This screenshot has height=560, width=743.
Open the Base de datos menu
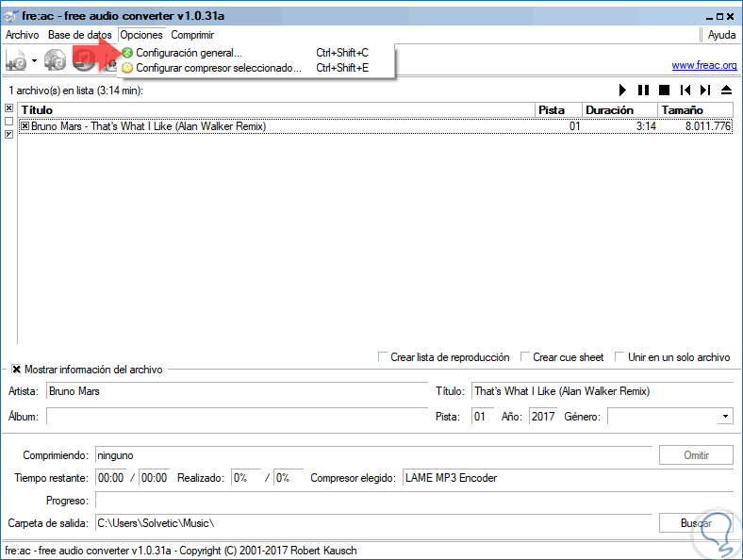tap(79, 35)
